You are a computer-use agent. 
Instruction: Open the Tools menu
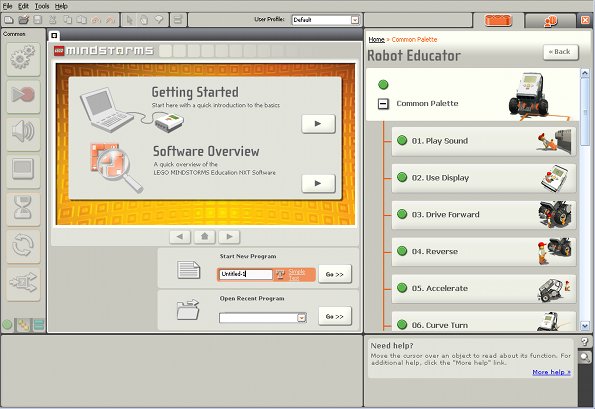[42, 6]
